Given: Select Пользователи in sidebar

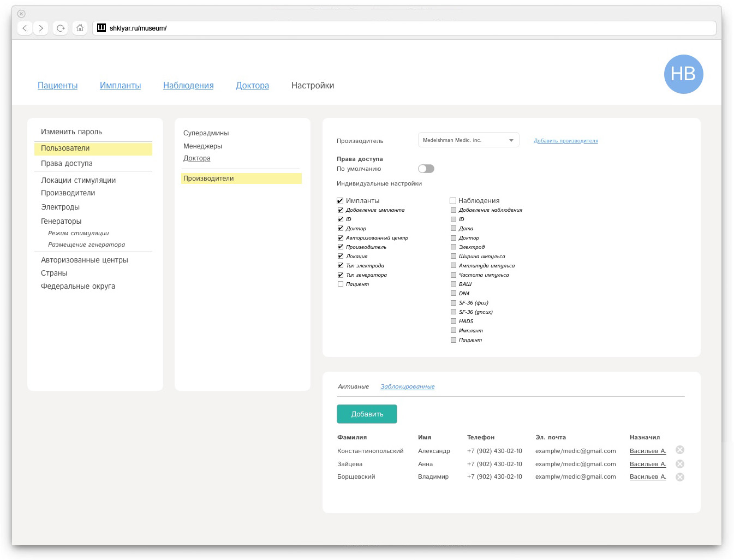Looking at the screenshot, I should click(93, 148).
